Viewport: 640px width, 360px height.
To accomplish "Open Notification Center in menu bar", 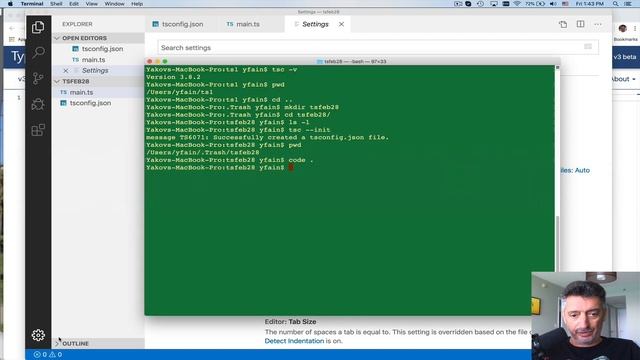I will [x=628, y=4].
